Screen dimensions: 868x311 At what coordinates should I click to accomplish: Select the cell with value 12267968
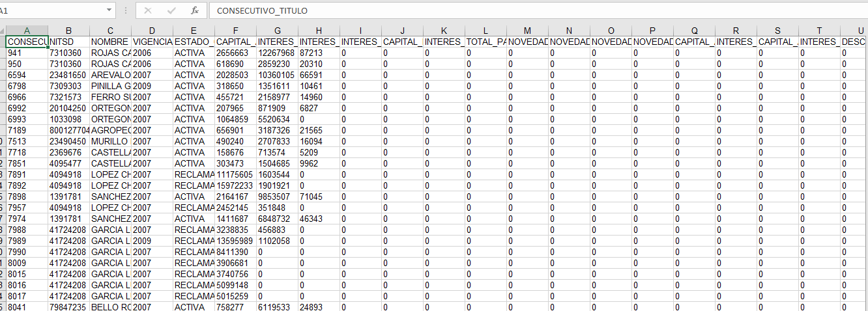276,53
